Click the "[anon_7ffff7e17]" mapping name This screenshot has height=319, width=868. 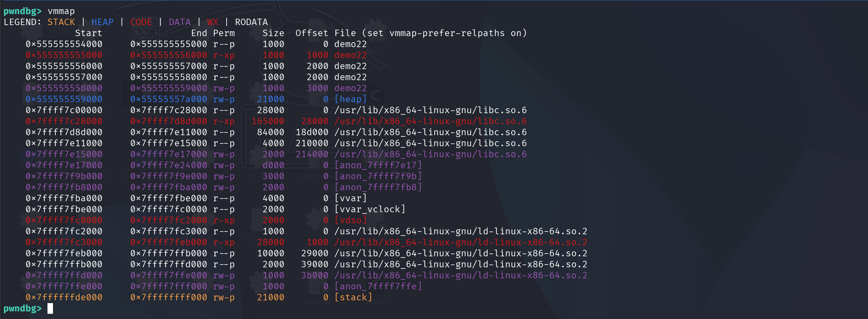tap(378, 165)
